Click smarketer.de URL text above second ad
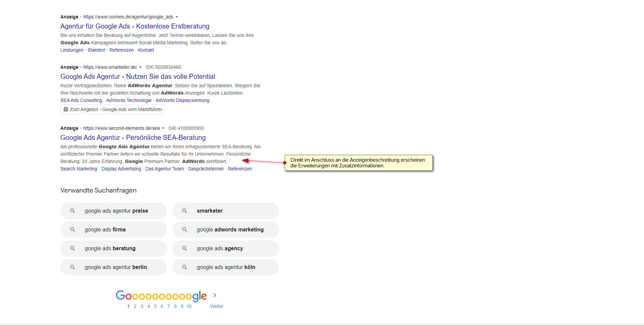 110,67
